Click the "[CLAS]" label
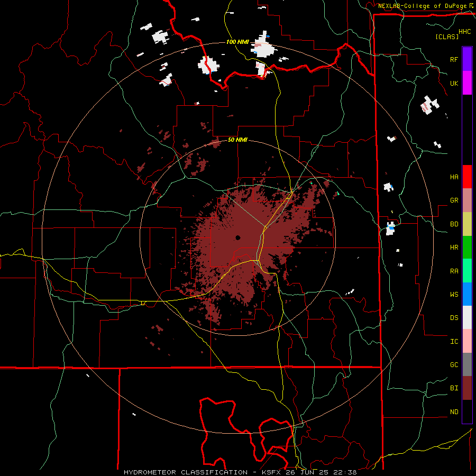 coord(447,37)
